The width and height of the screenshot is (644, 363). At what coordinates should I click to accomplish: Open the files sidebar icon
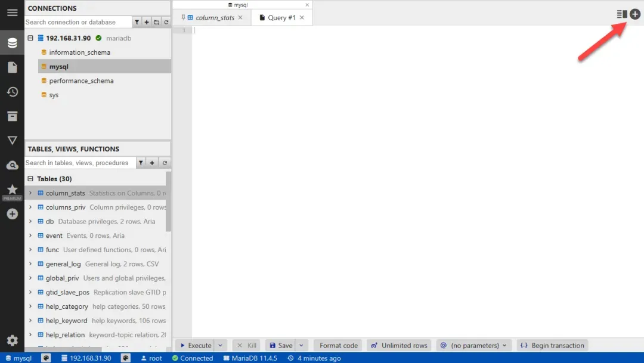coord(13,67)
